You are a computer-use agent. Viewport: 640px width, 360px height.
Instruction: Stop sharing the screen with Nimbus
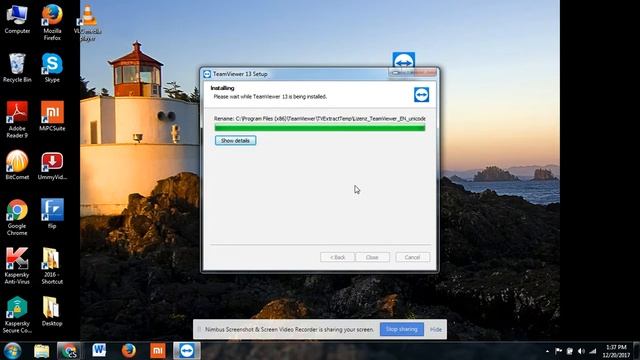click(402, 329)
